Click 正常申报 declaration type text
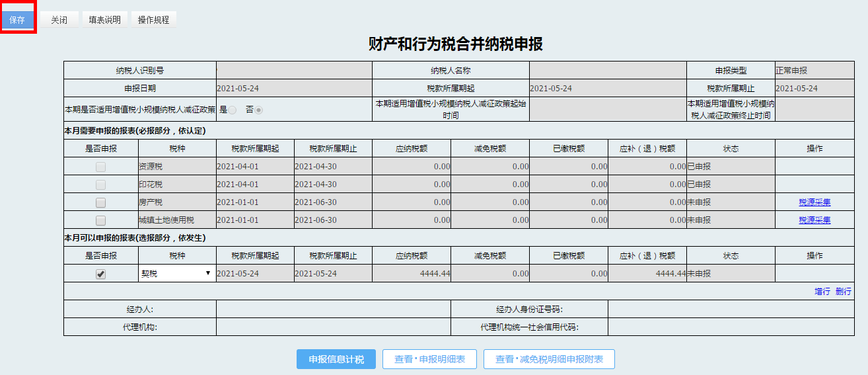The height and width of the screenshot is (375, 868). click(x=791, y=71)
